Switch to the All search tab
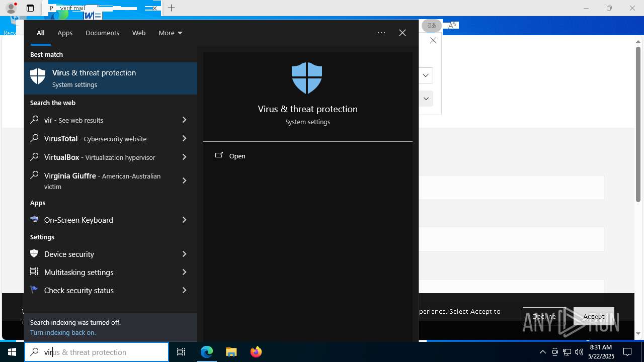The image size is (644, 362). [x=41, y=33]
